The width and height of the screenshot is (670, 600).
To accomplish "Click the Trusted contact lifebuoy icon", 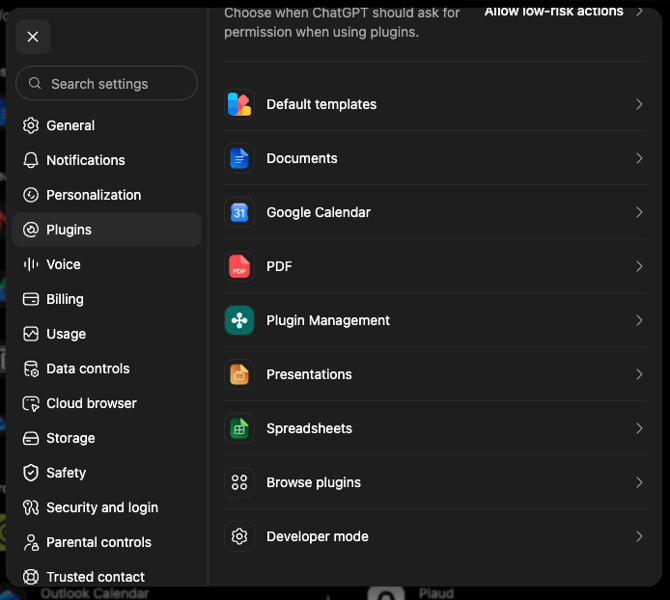I will (x=31, y=577).
